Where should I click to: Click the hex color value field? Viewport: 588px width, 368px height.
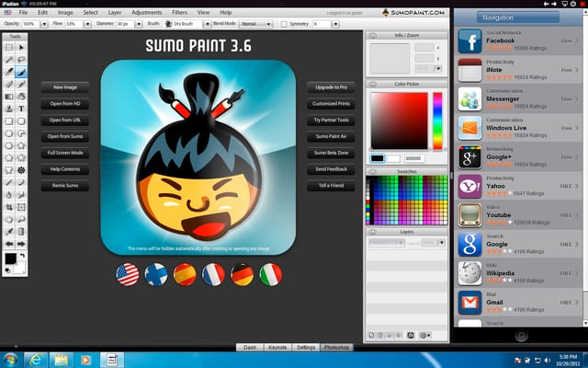coord(414,158)
